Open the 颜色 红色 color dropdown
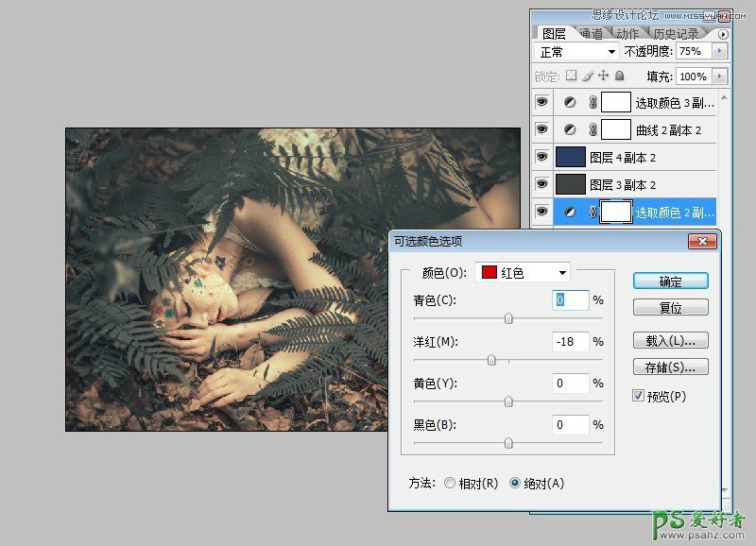 [524, 273]
